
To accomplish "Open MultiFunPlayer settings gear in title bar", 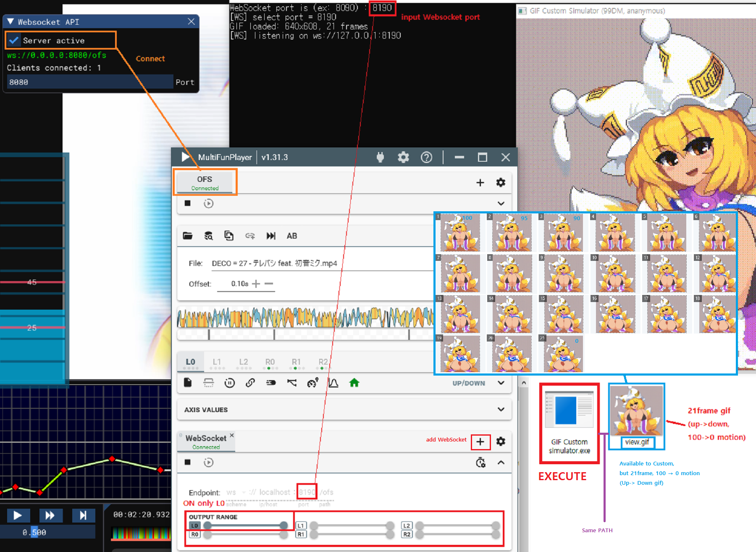I will pyautogui.click(x=403, y=158).
